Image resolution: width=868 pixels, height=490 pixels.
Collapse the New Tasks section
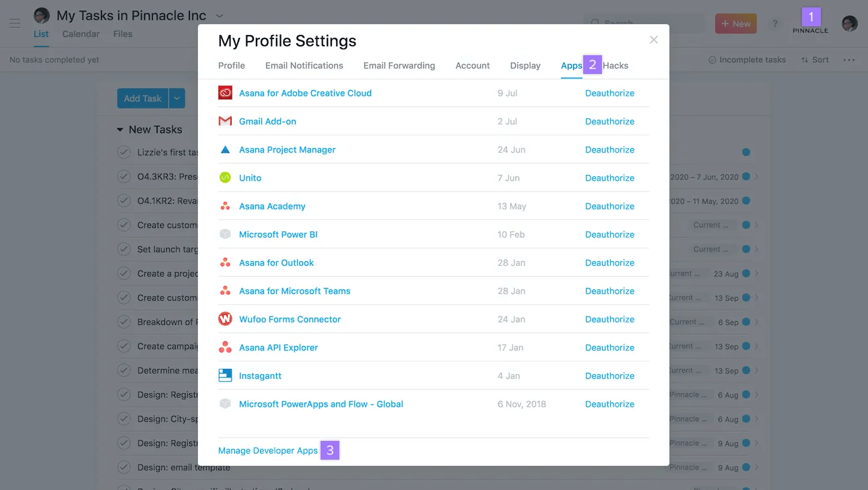[120, 129]
